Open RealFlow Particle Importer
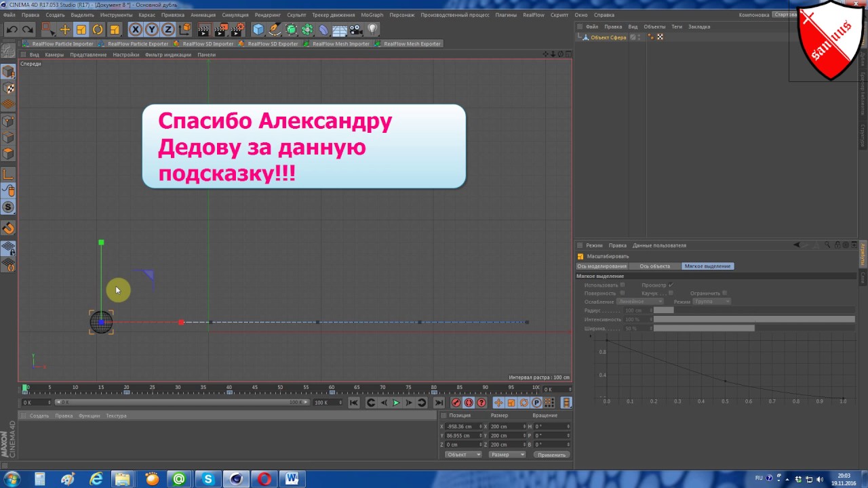The width and height of the screenshot is (868, 488). (x=58, y=44)
